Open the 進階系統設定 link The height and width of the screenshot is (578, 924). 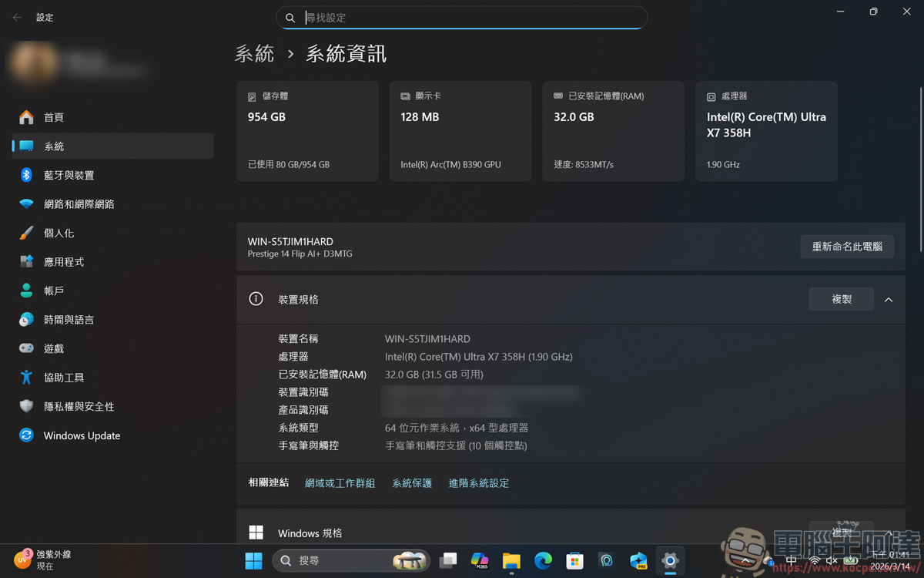[x=478, y=482]
